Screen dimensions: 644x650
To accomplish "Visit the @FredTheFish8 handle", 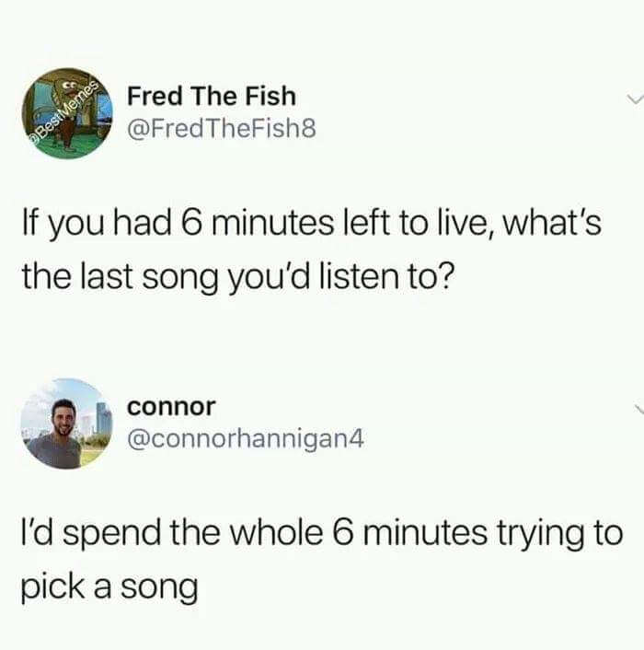I will pos(222,129).
